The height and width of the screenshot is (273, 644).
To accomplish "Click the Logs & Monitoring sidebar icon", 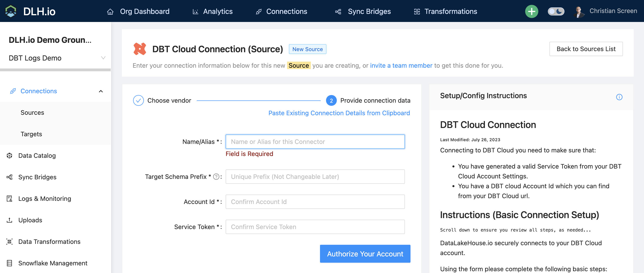I will click(9, 199).
